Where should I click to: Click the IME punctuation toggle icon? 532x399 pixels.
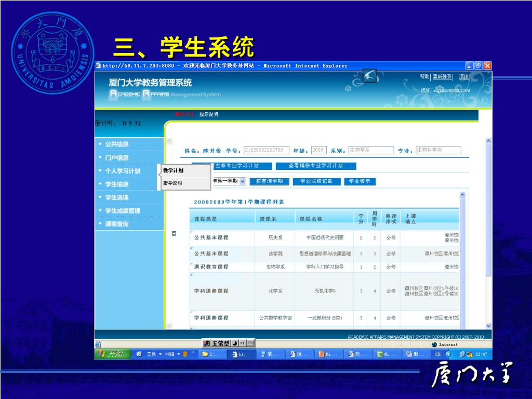(243, 343)
